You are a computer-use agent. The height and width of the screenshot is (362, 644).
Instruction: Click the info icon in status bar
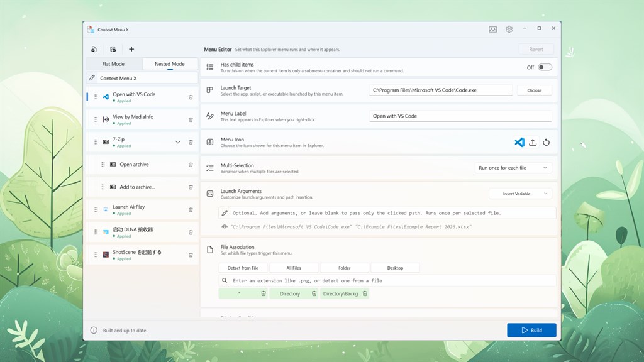(x=94, y=331)
